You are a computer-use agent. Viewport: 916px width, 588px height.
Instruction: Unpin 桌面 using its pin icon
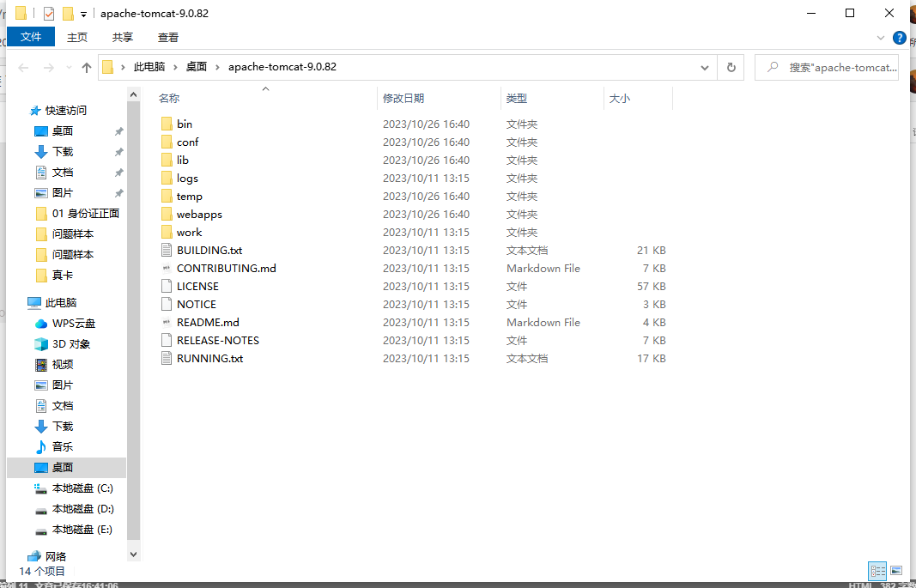click(x=118, y=131)
